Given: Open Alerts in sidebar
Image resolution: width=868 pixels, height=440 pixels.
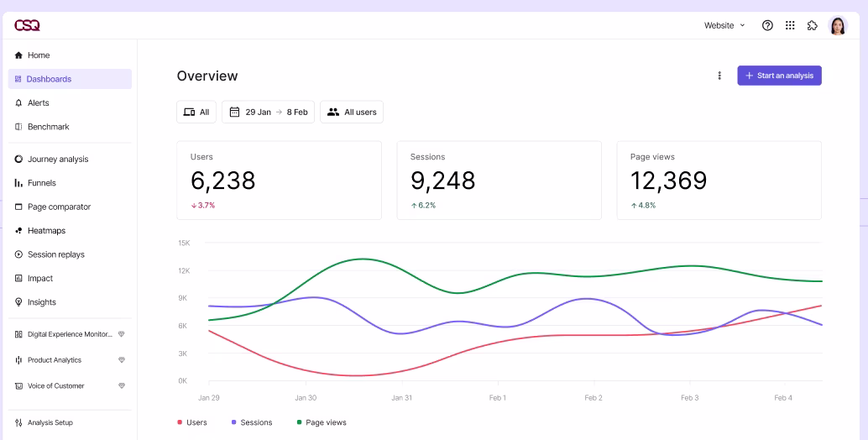Looking at the screenshot, I should (70, 103).
